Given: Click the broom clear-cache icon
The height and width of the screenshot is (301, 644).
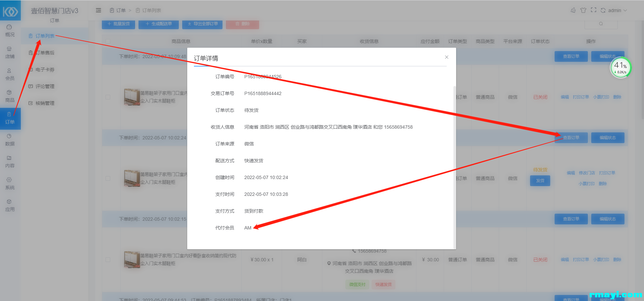Looking at the screenshot, I should (x=573, y=10).
